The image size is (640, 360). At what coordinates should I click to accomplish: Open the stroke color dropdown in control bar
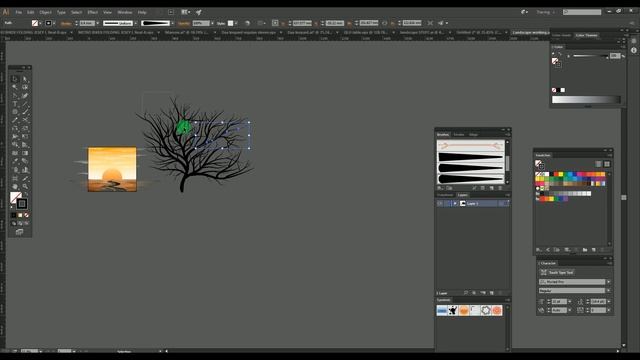(53, 23)
